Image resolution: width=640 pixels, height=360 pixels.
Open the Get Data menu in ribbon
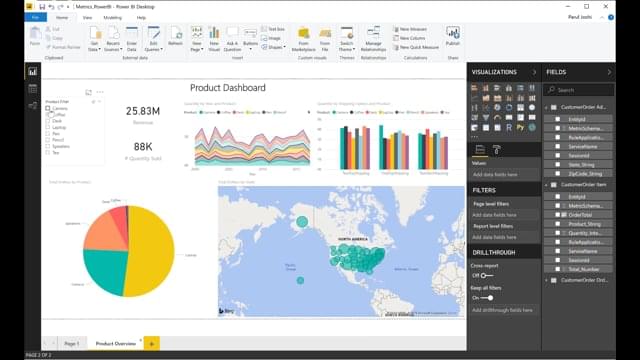(94, 39)
